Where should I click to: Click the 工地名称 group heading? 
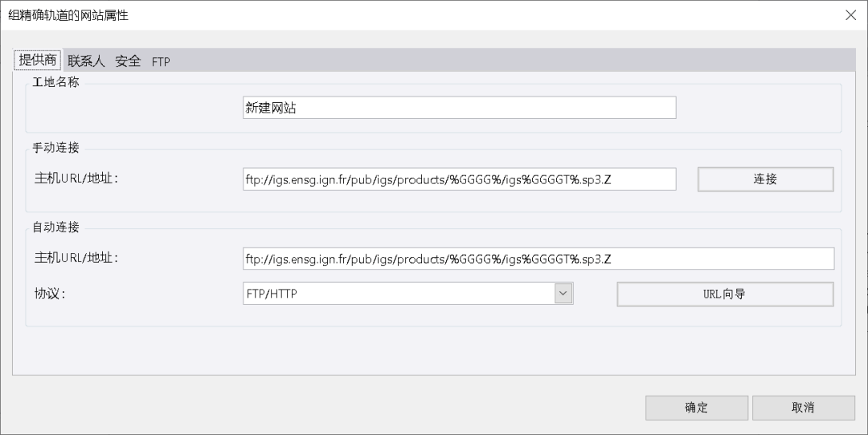(55, 82)
